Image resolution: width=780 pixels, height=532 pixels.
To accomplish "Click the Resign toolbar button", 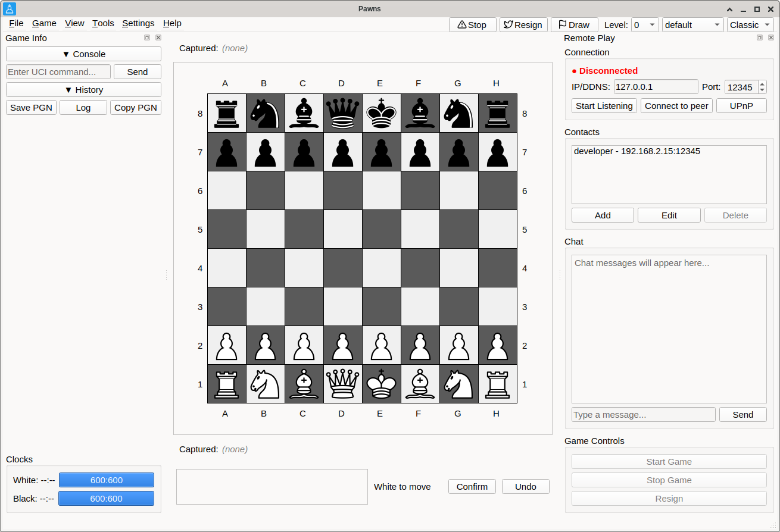I will coord(523,25).
